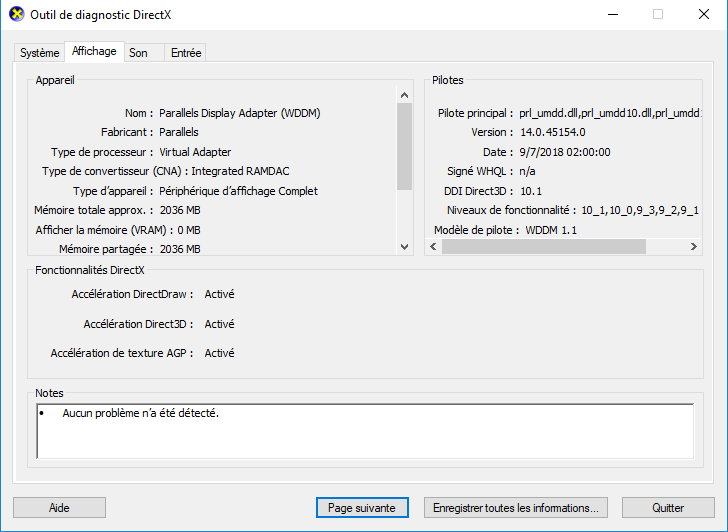Screen dimensions: 728x532
Task: Click the Quitter button
Action: pyautogui.click(x=668, y=508)
